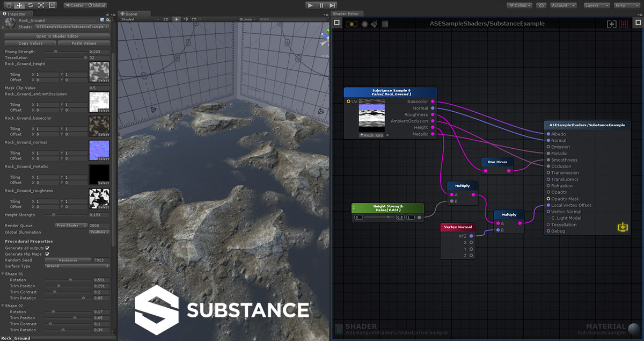Open the Layers dropdown
This screenshot has height=341, width=644.
click(596, 5)
